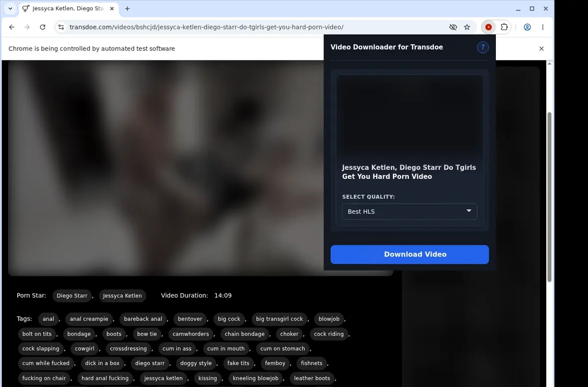This screenshot has width=588, height=387.
Task: Click the Download Video button
Action: [410, 254]
